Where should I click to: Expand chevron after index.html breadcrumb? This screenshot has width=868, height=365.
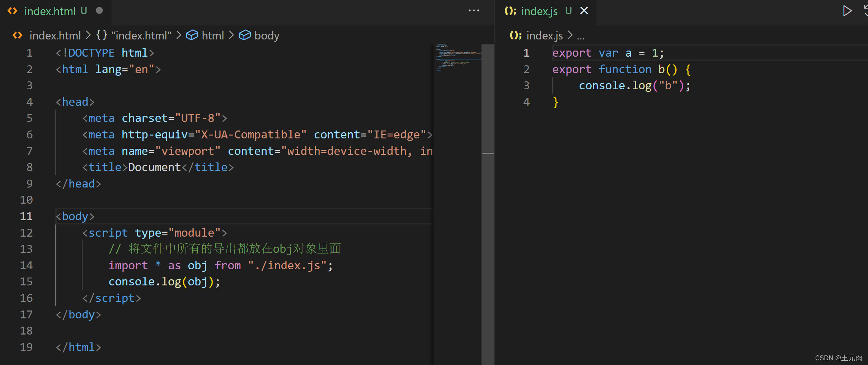[x=88, y=35]
